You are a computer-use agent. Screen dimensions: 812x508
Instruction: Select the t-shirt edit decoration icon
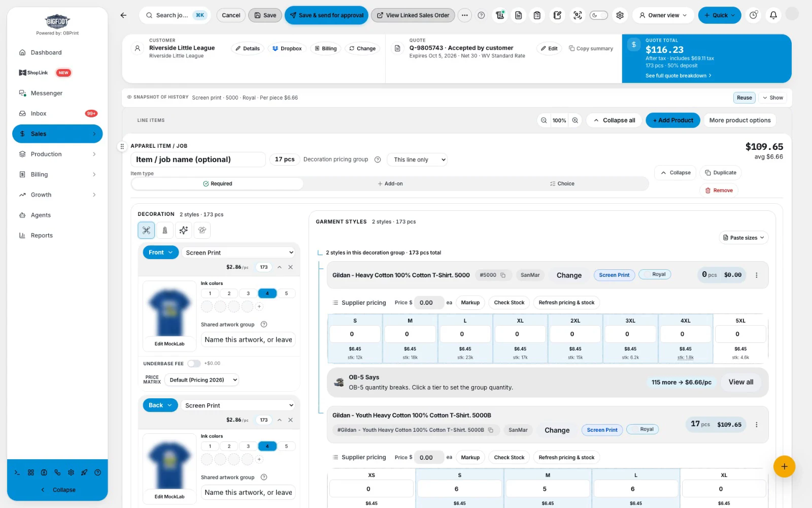202,230
